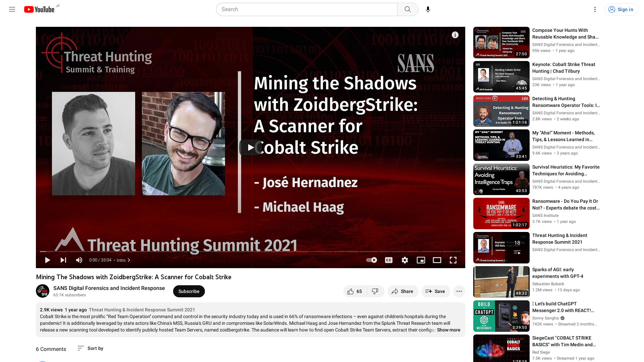
Task: Click the video title below the player
Action: [x=133, y=277]
